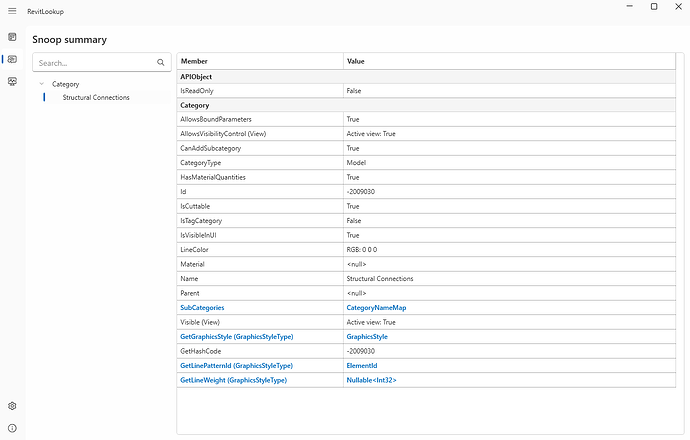Select the CategoryType member cell
The image size is (690, 440).
coord(260,163)
